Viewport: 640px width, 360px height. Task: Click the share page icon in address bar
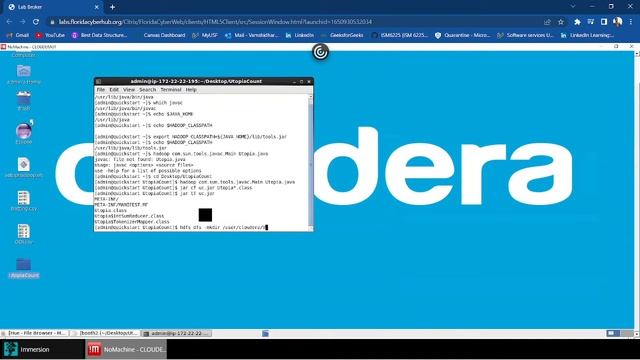[547, 22]
